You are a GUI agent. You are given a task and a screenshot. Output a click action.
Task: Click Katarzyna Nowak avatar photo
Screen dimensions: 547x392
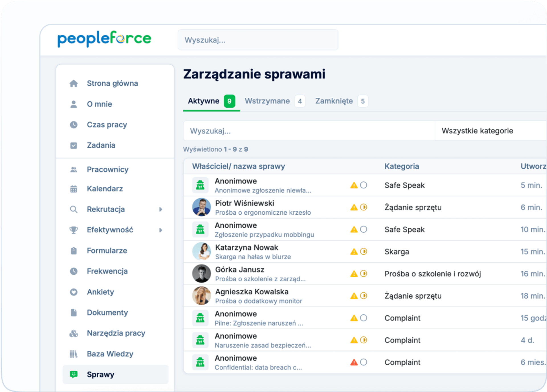coord(201,252)
